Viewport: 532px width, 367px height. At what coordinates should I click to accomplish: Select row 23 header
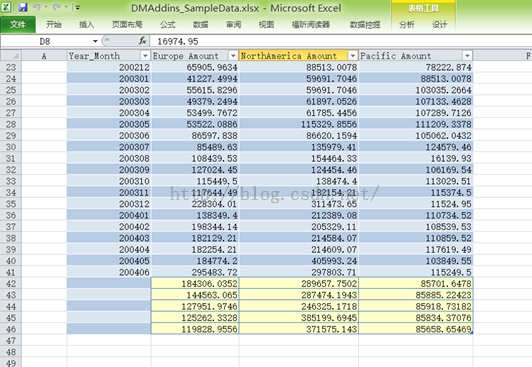pos(11,67)
